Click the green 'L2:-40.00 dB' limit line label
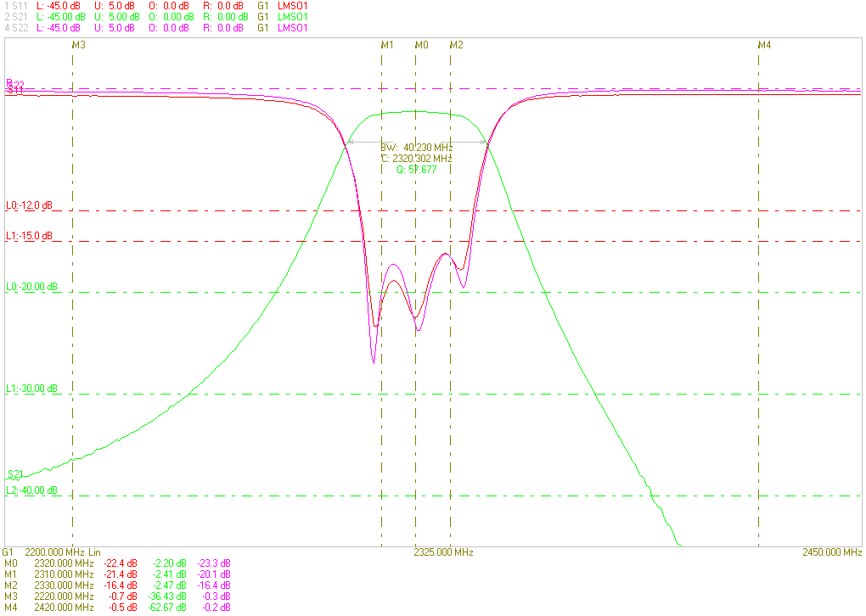 31,490
